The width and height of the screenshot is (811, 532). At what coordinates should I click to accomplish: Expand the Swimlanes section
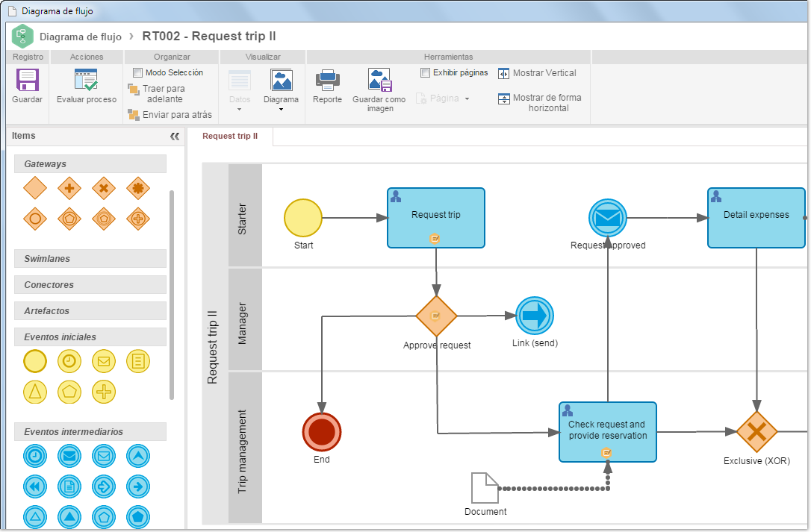[90, 258]
